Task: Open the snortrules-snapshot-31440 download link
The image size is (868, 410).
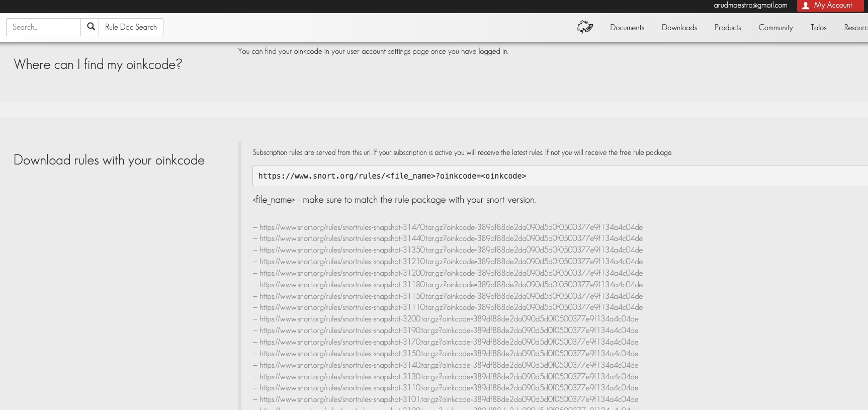Action: (451, 238)
